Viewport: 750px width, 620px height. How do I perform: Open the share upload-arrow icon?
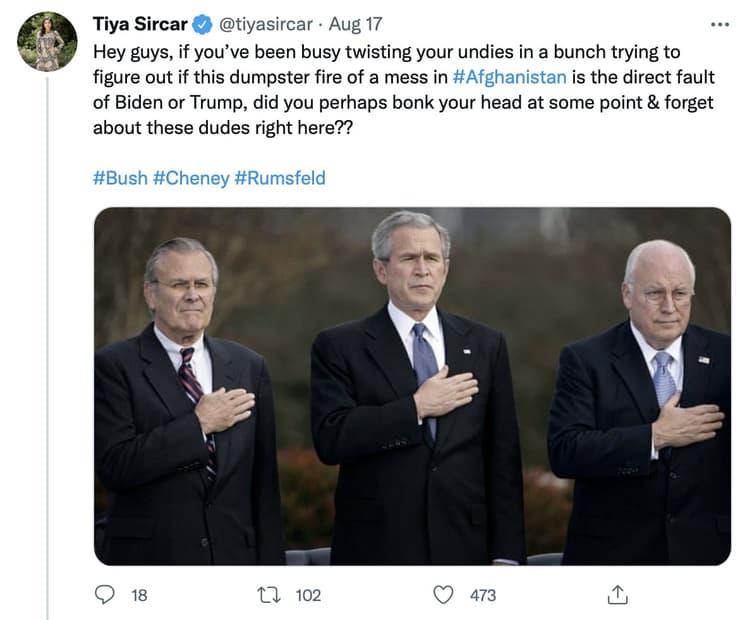(x=618, y=595)
